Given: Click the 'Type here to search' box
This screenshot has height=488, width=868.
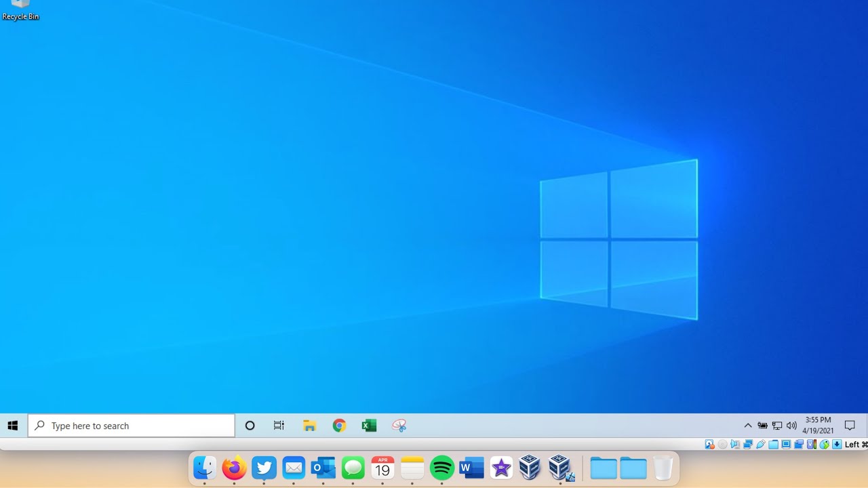Looking at the screenshot, I should point(132,426).
